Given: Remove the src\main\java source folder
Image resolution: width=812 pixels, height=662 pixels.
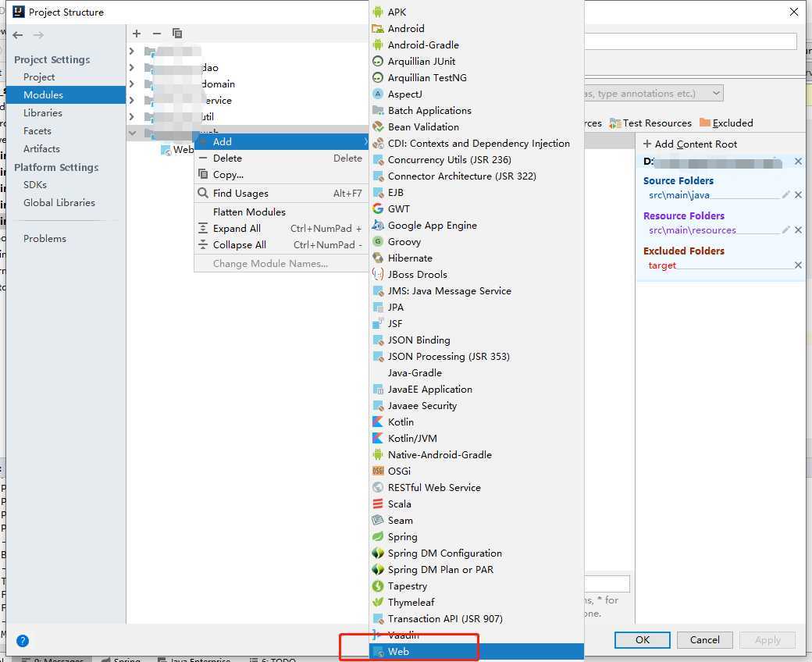Looking at the screenshot, I should point(798,194).
